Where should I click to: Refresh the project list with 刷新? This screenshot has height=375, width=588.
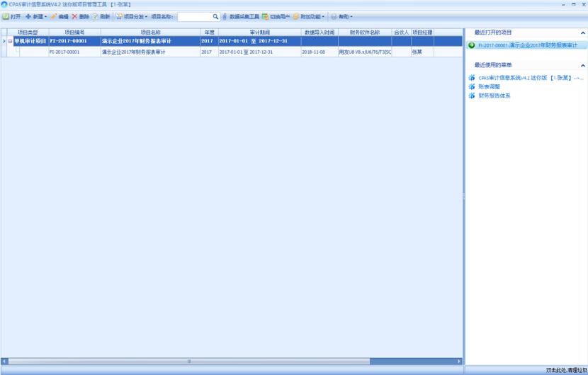click(x=101, y=16)
